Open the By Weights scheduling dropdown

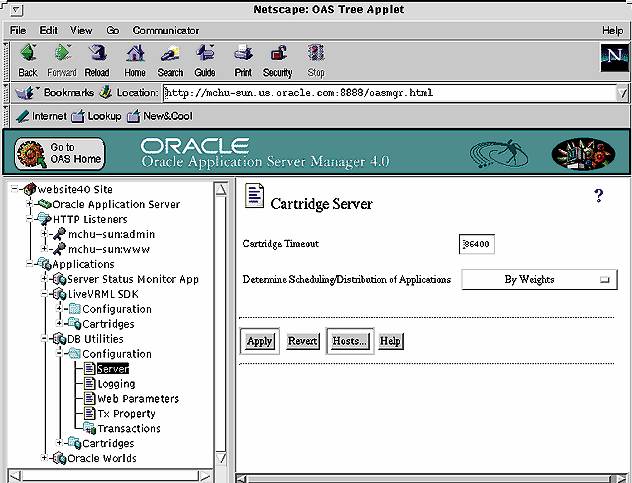click(x=540, y=280)
